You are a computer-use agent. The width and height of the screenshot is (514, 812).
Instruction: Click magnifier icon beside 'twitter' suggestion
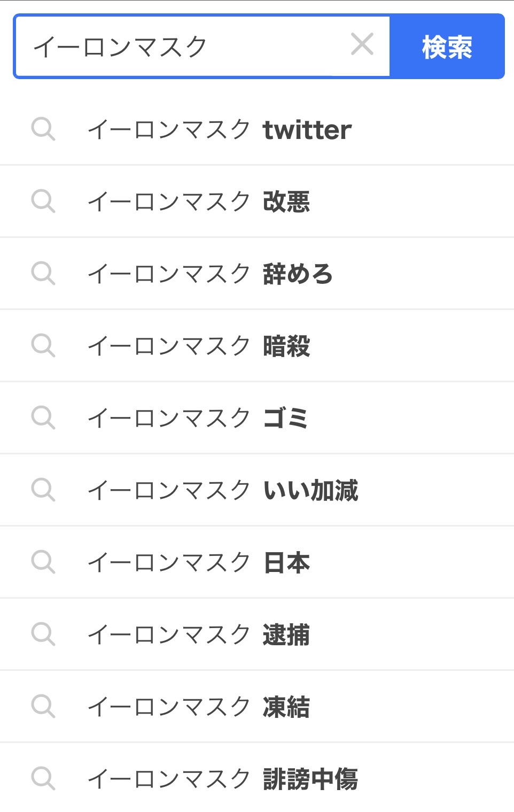click(x=43, y=129)
